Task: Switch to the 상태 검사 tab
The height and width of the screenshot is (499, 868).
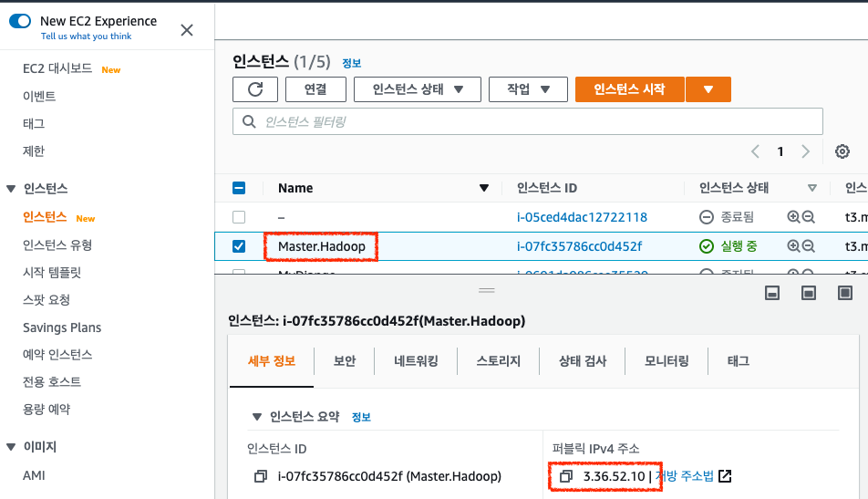Action: coord(583,361)
